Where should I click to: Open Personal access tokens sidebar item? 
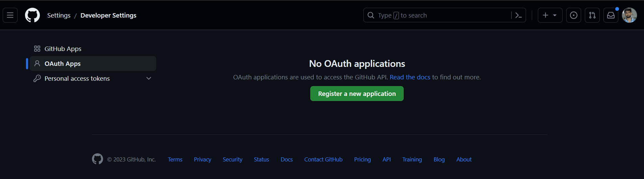tap(93, 78)
